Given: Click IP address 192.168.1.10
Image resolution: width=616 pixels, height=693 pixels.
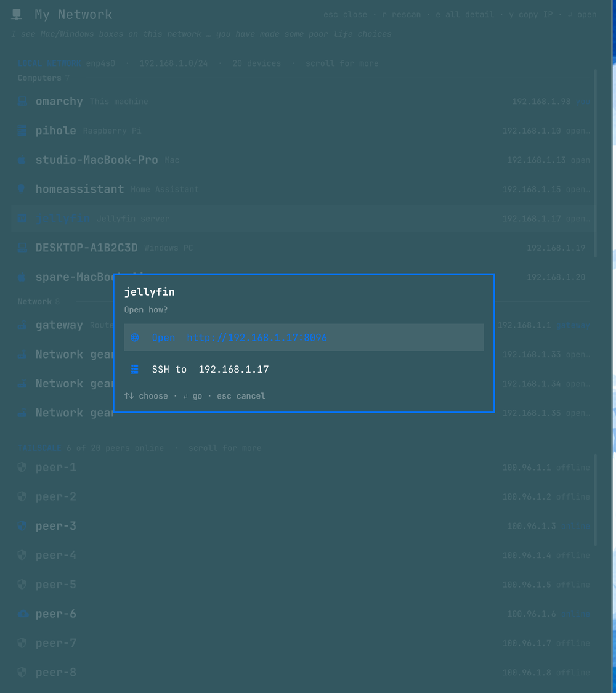Looking at the screenshot, I should [532, 131].
